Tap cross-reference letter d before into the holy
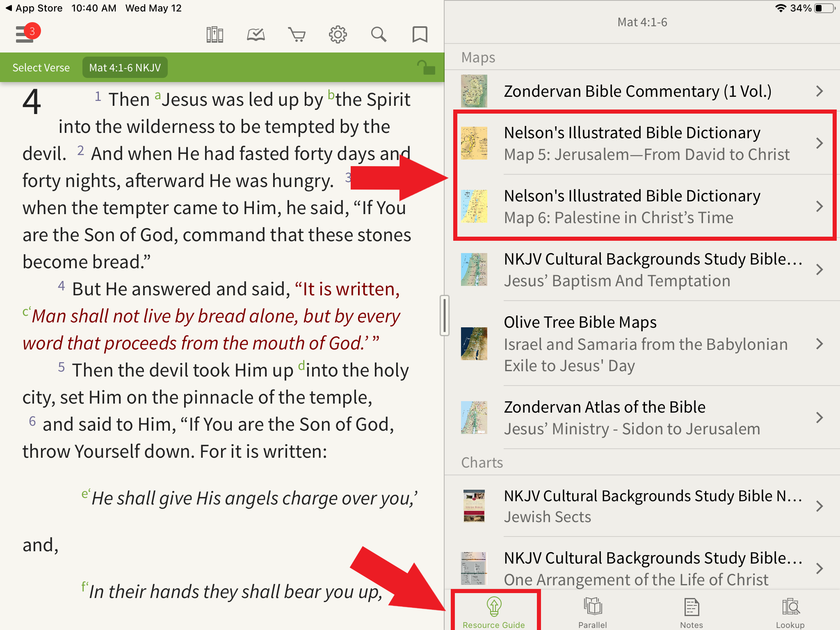 [x=301, y=365]
